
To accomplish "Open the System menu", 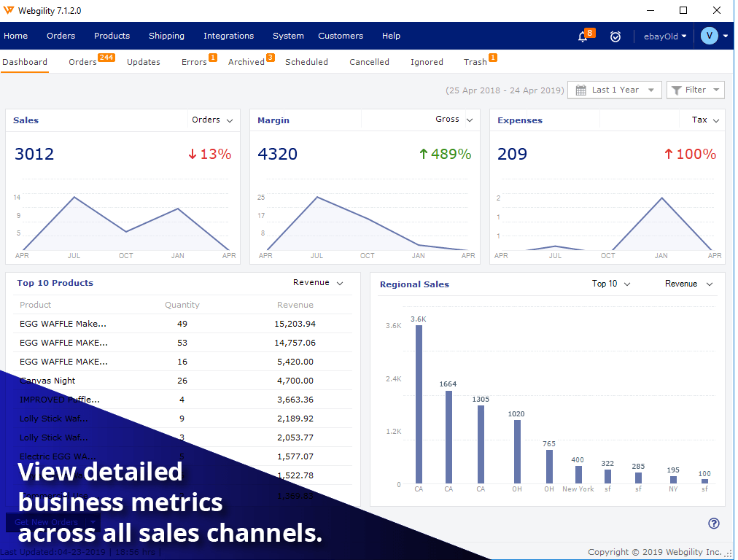I will [x=288, y=36].
